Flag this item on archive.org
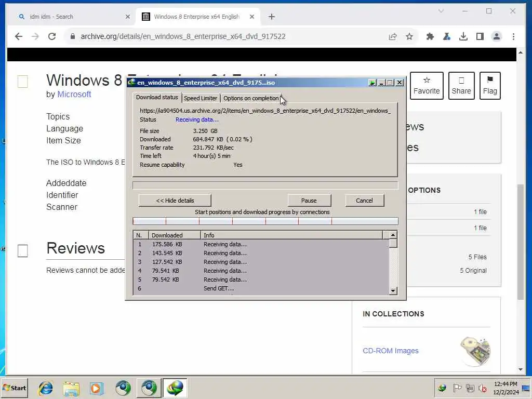Image resolution: width=532 pixels, height=399 pixels. (490, 86)
